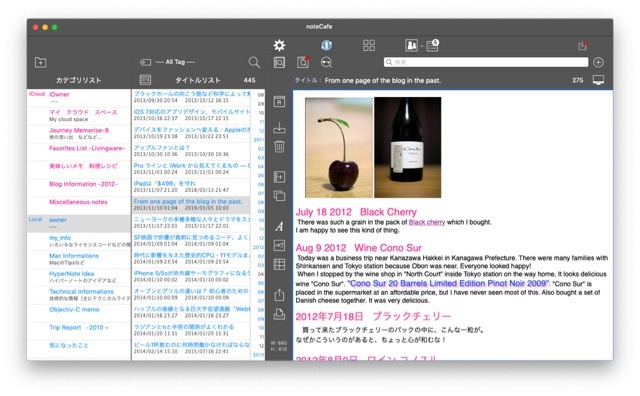
Task: Click the タイトルリスト column header
Action: [x=198, y=80]
